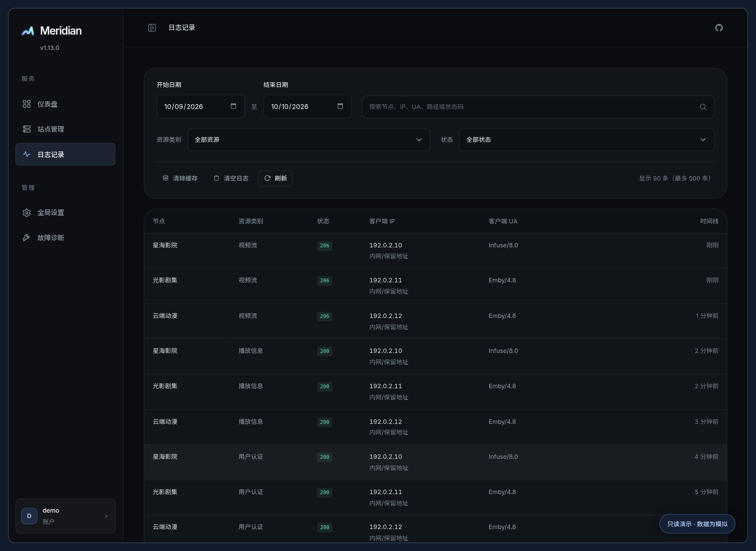The image size is (756, 551).
Task: Click the demo account avatar D
Action: (x=29, y=516)
